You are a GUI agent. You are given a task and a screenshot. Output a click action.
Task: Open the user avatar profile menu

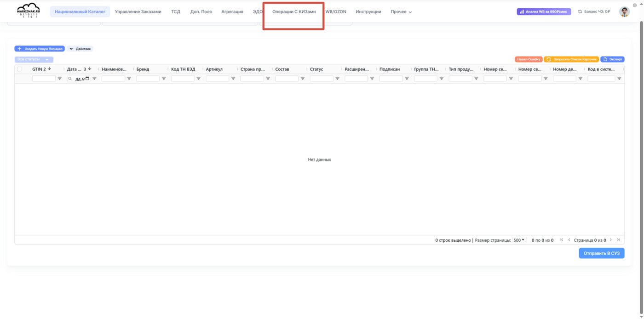coord(624,11)
